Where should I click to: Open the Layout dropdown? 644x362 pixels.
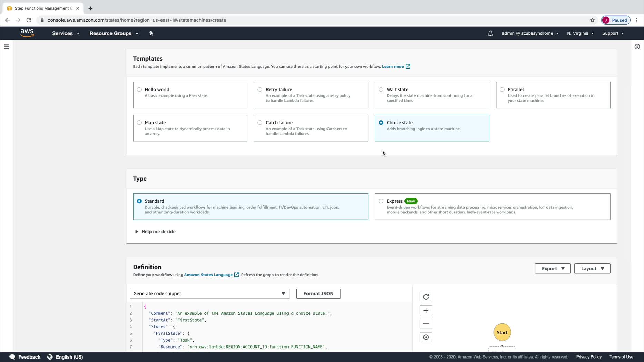(x=592, y=268)
